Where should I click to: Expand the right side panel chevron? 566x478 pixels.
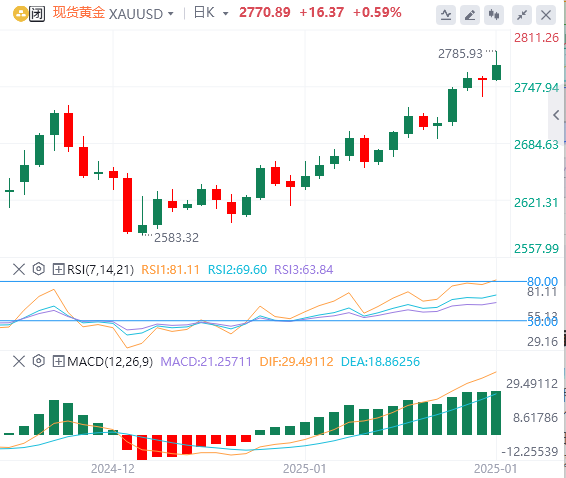[x=556, y=115]
